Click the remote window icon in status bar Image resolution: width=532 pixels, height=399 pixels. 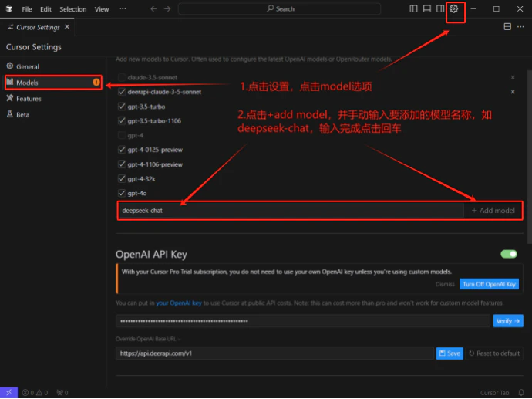pyautogui.click(x=8, y=392)
